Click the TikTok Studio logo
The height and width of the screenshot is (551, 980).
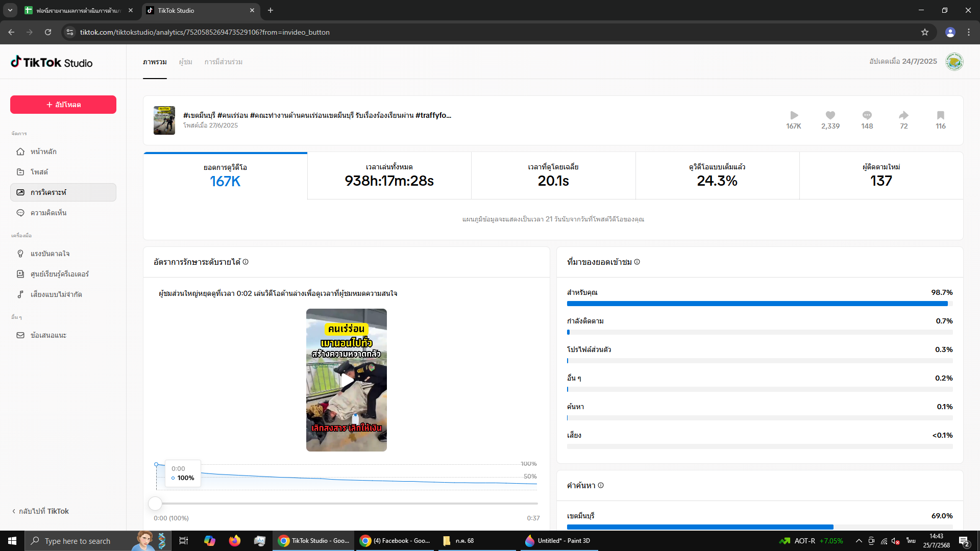point(52,62)
